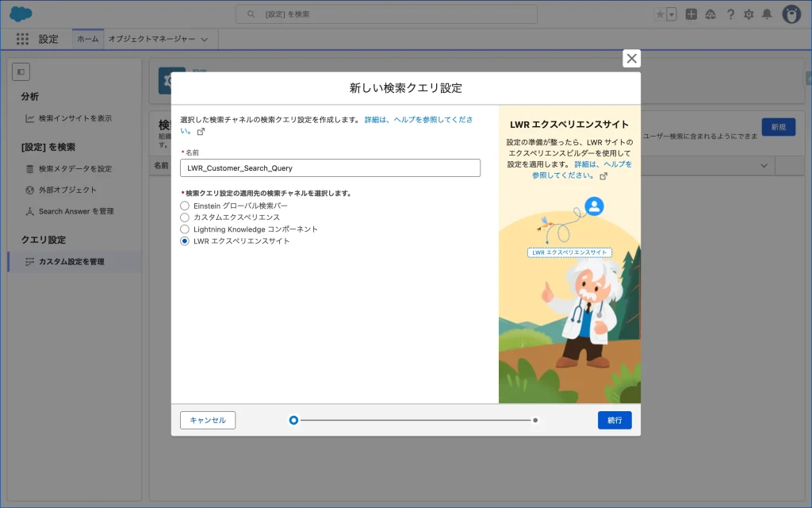Open the global actions plus icon
This screenshot has width=812, height=508.
pos(691,14)
